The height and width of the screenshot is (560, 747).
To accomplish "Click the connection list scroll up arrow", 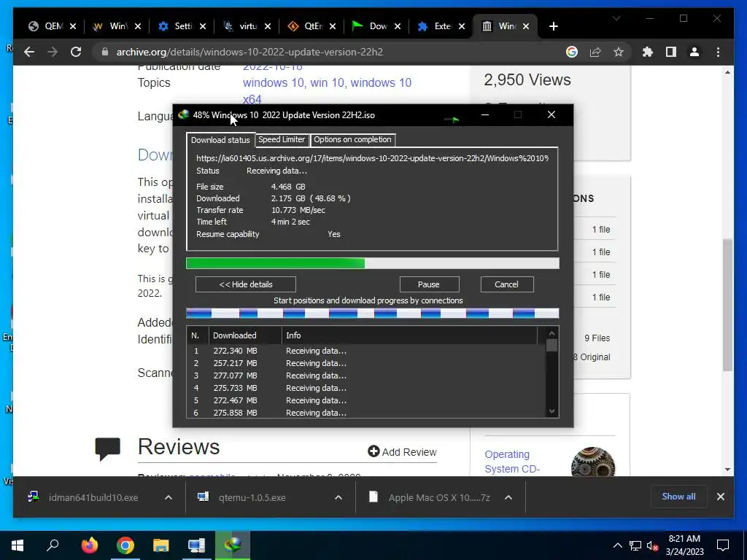I will tap(551, 333).
